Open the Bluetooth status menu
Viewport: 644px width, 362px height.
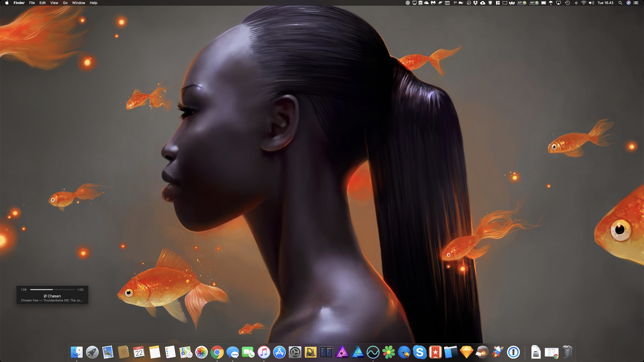[x=576, y=3]
